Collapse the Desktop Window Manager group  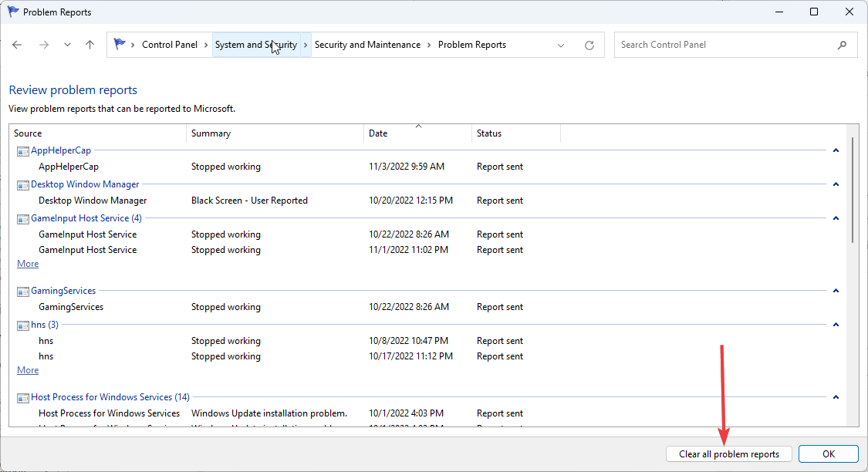pyautogui.click(x=836, y=184)
